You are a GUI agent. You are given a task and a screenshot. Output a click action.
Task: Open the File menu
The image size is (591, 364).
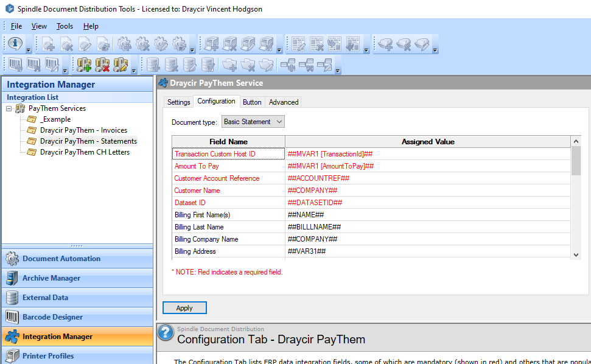click(16, 26)
